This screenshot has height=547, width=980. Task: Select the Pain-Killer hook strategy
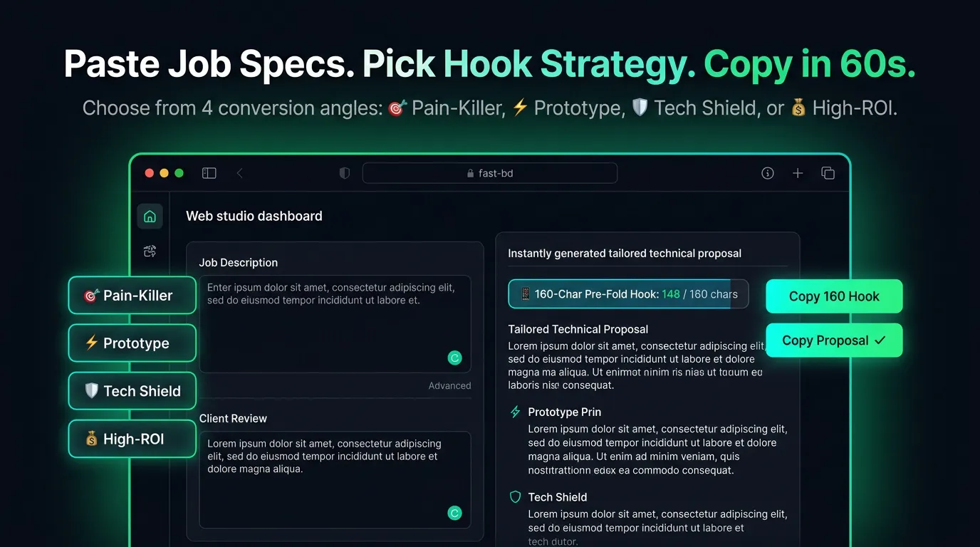pos(132,296)
